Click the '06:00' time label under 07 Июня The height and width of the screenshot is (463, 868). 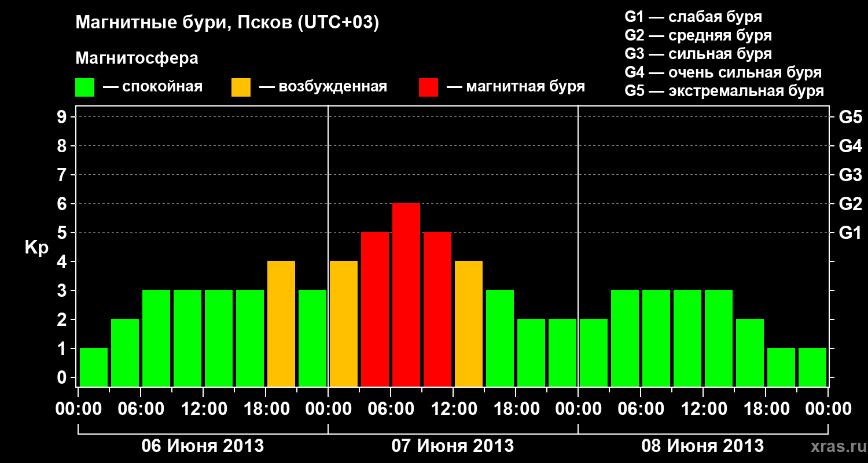click(x=391, y=409)
